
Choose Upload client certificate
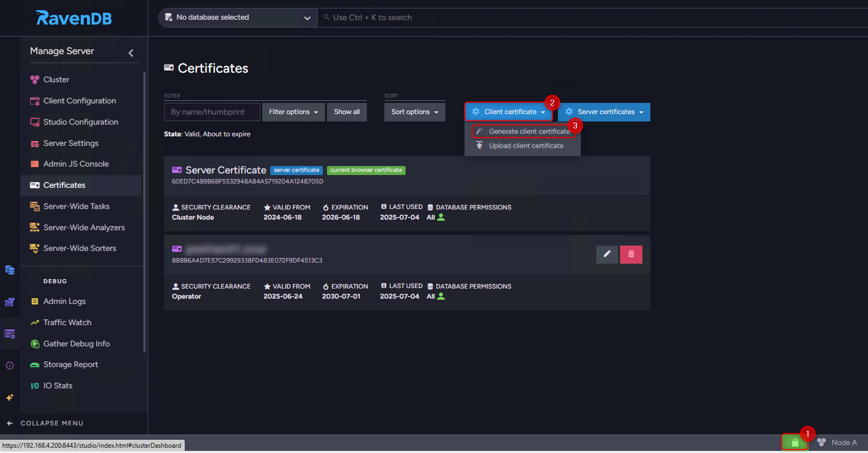pyautogui.click(x=522, y=146)
